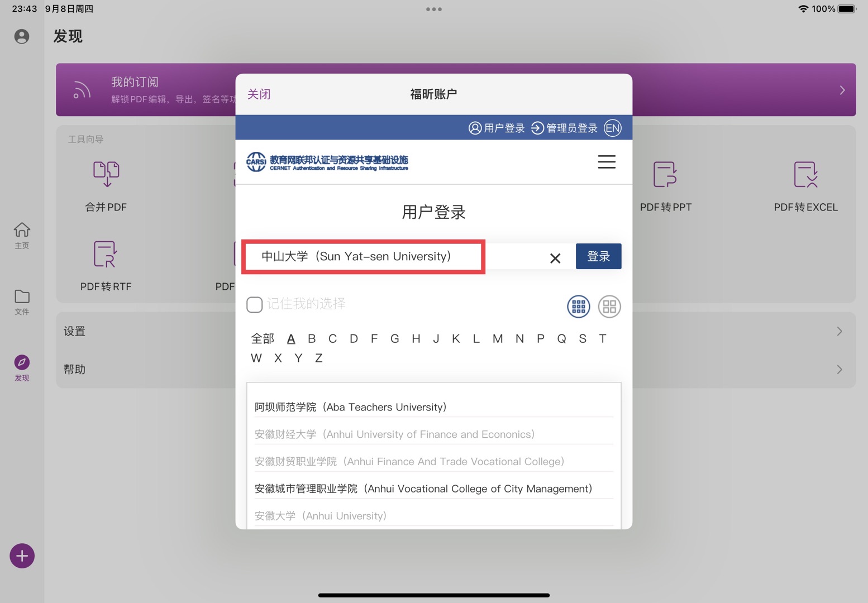Go to the Home (主页) sidebar icon
This screenshot has height=603, width=868.
click(22, 236)
